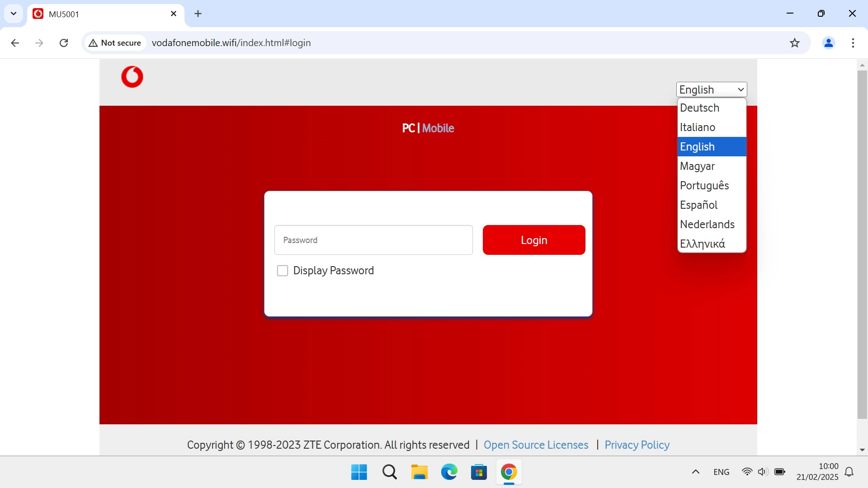Open tab search chevron
This screenshot has width=868, height=488.
14,14
